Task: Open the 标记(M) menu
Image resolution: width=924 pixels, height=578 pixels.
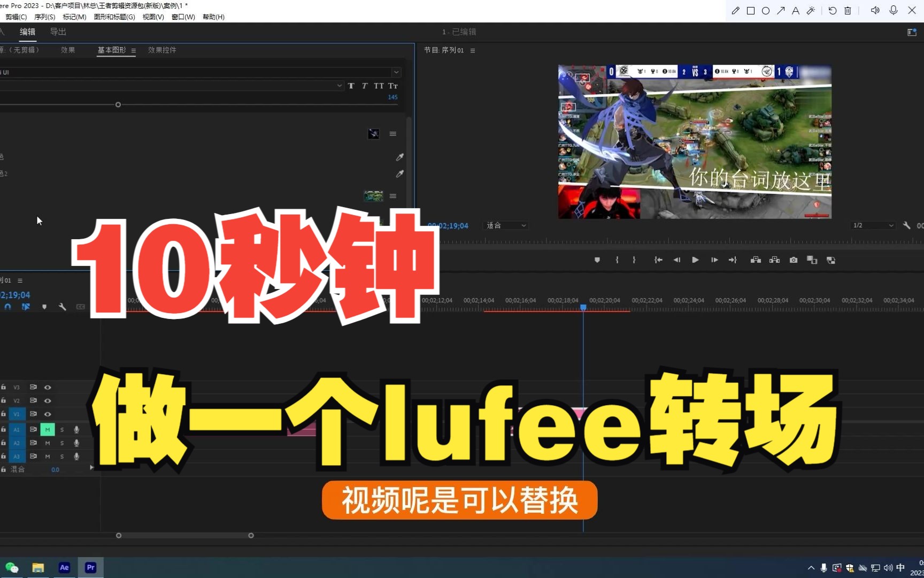Action: pyautogui.click(x=74, y=17)
